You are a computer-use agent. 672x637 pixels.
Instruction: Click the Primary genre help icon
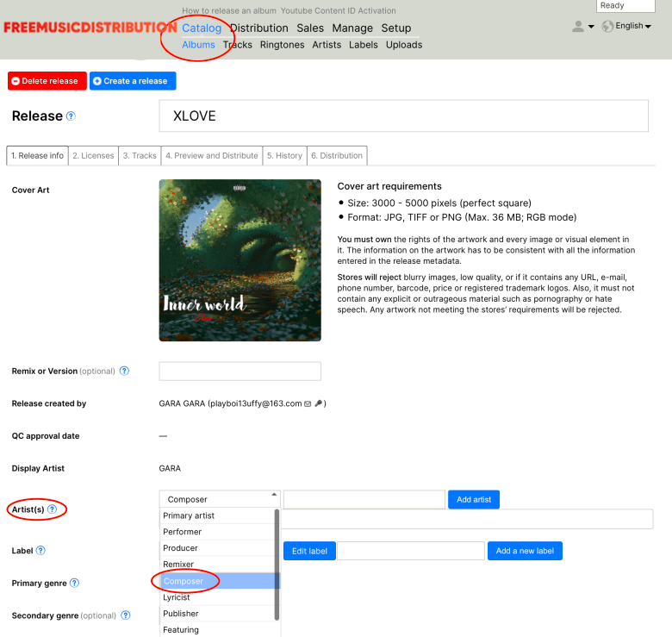(x=74, y=584)
